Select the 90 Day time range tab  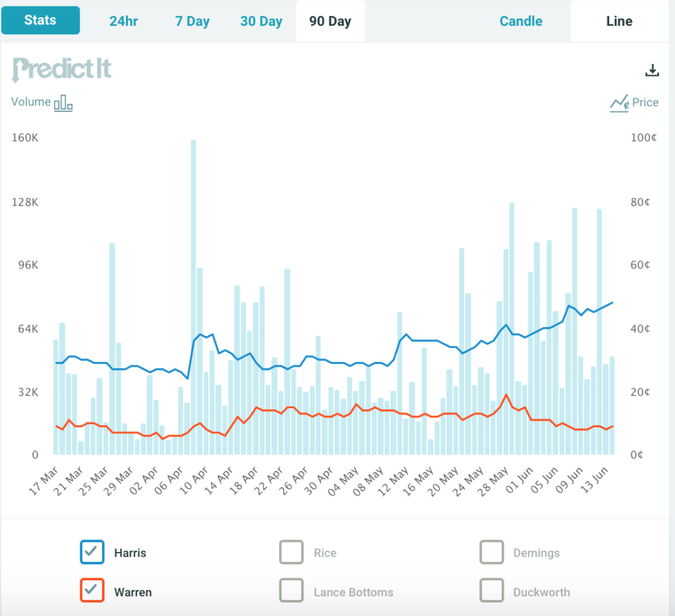(x=330, y=20)
